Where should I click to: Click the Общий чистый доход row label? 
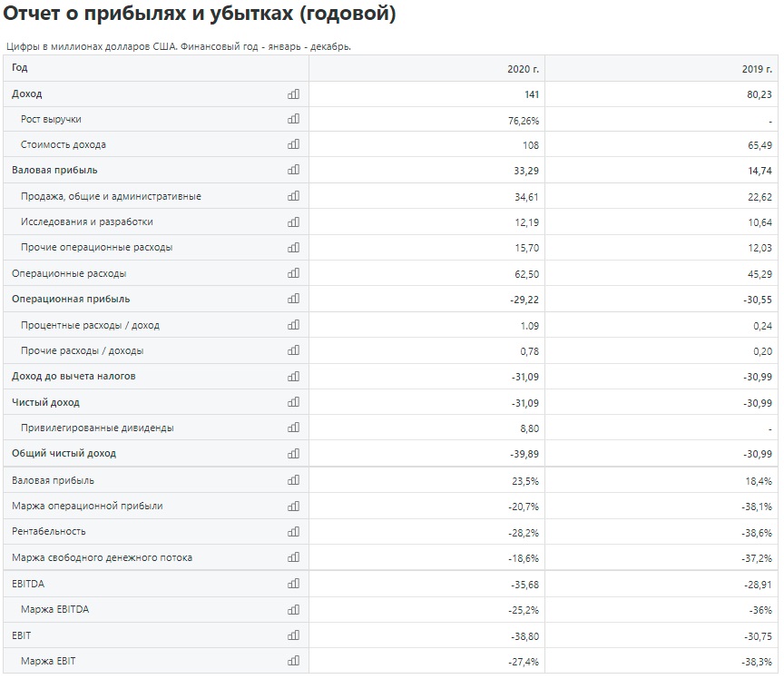[64, 453]
